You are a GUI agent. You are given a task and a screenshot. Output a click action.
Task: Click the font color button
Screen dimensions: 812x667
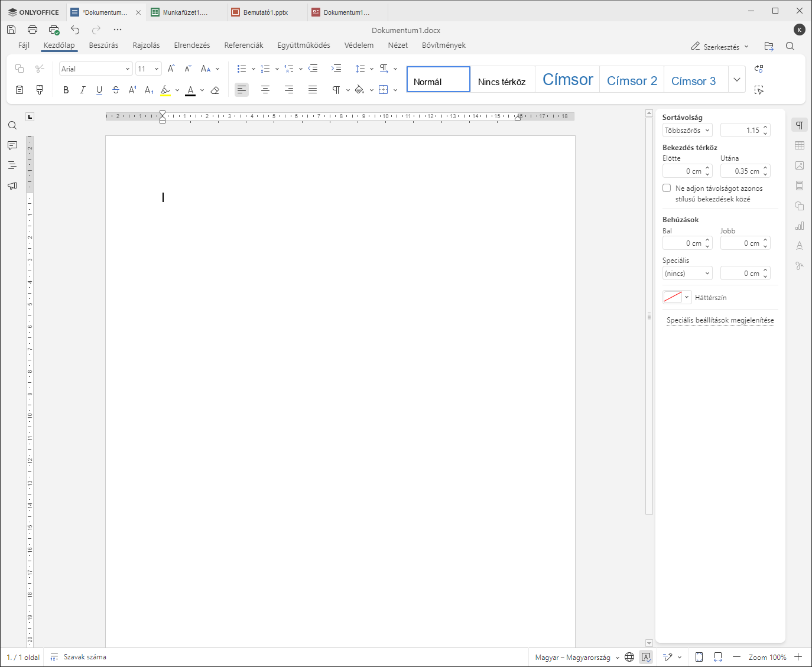tap(190, 90)
